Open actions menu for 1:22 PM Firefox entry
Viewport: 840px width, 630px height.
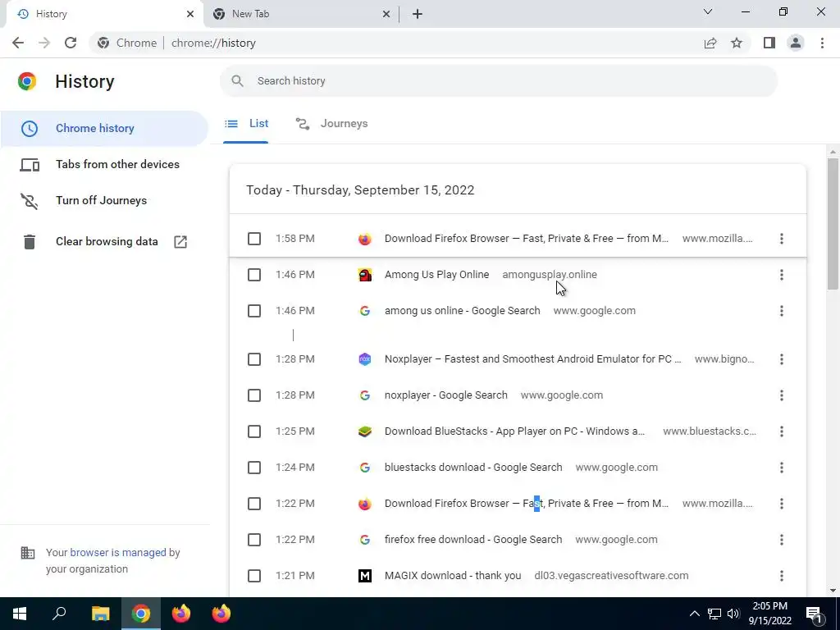pos(782,504)
